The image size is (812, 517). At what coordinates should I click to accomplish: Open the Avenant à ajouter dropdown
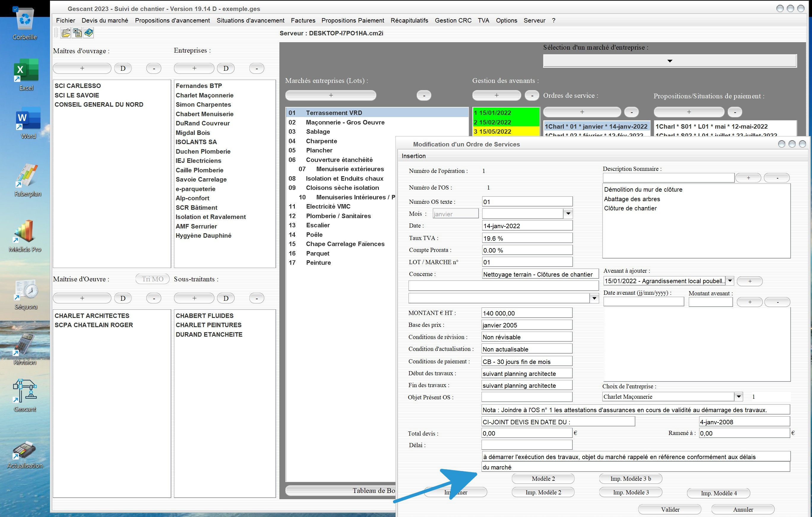[x=729, y=281]
